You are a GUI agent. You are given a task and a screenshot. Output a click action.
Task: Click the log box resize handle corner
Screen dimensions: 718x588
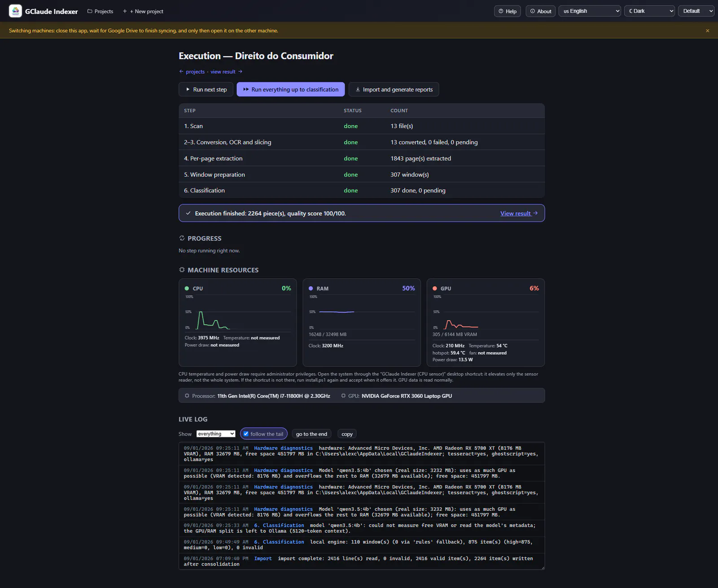click(543, 567)
